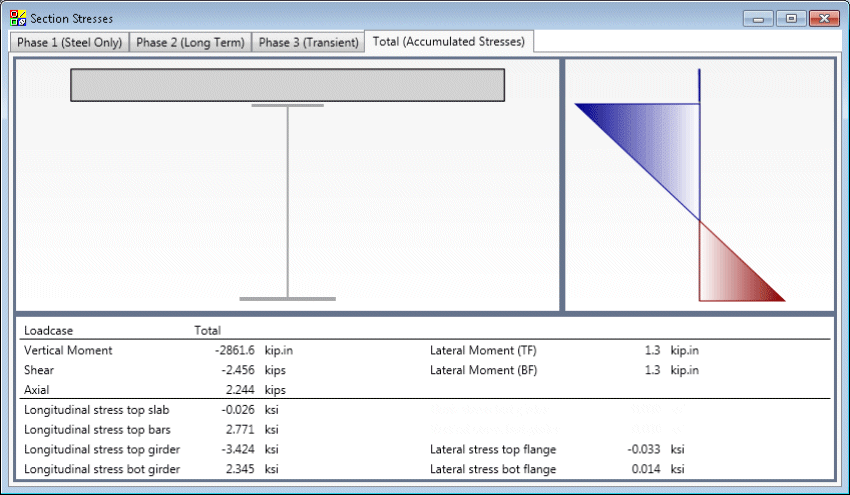850x495 pixels.
Task: Click the gray concrete slab in diagram
Action: pos(287,85)
